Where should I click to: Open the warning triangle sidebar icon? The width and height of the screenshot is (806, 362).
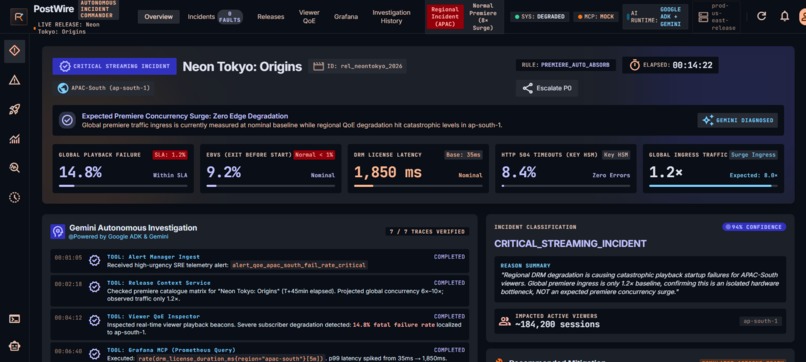pyautogui.click(x=14, y=80)
